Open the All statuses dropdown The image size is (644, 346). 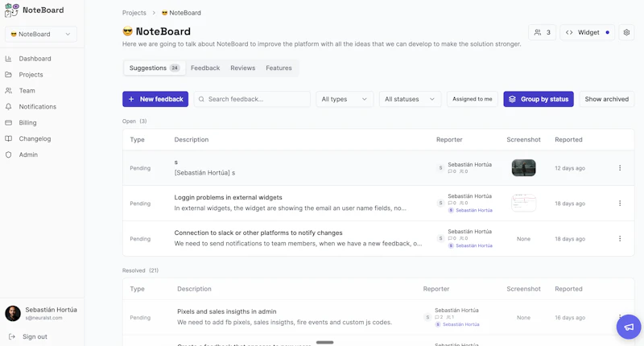tap(410, 99)
